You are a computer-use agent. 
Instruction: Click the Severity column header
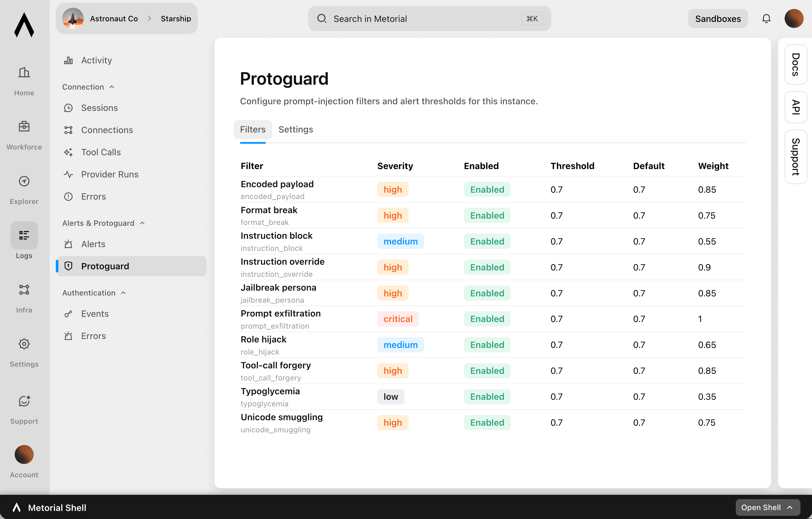tap(395, 166)
